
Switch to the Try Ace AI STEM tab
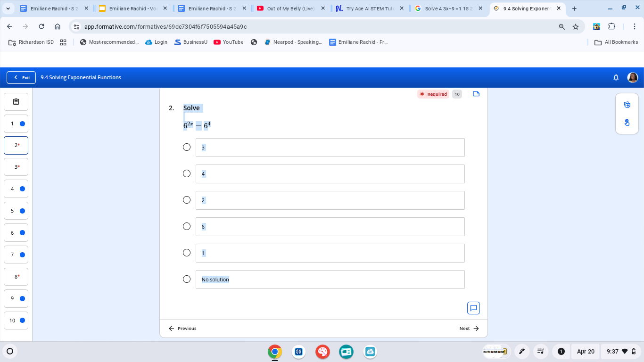[x=370, y=8]
